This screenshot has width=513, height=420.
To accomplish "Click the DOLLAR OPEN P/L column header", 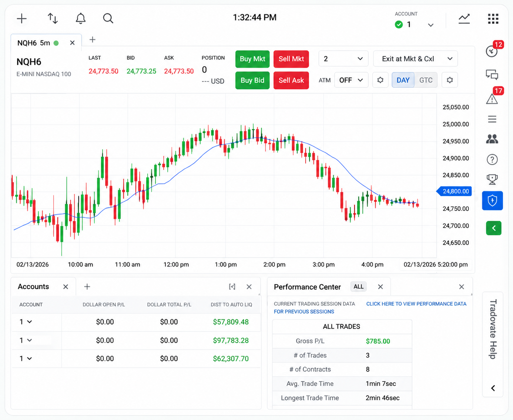I will click(x=104, y=305).
